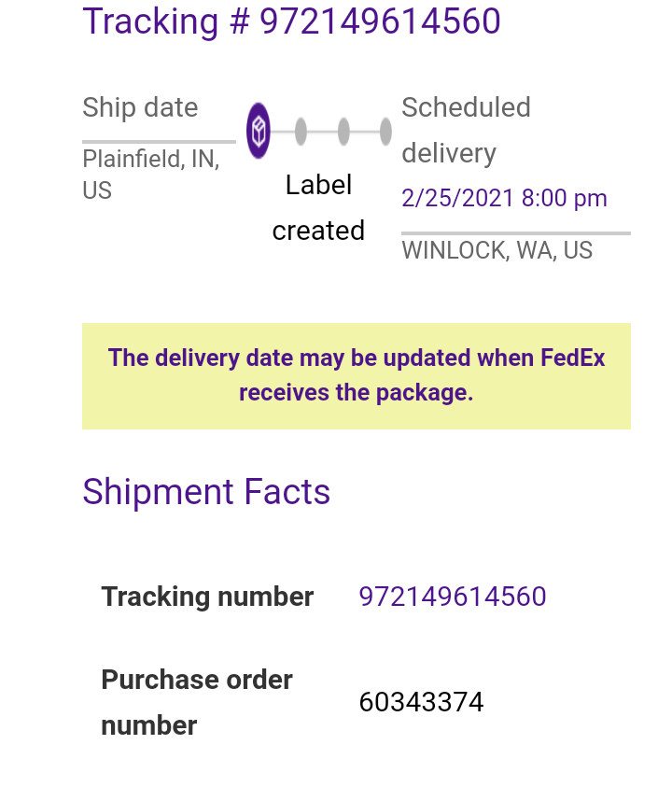Select the Tracking # 972149614560 heading
The width and height of the screenshot is (672, 787).
291,21
